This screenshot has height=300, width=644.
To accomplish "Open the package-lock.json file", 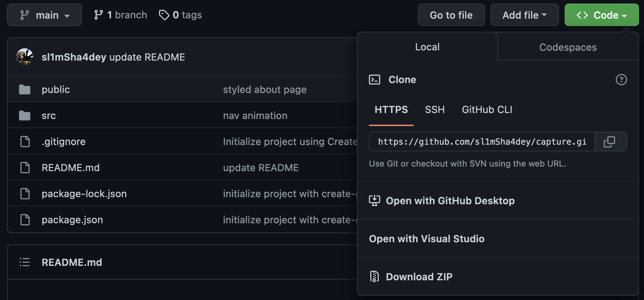I will [x=84, y=194].
